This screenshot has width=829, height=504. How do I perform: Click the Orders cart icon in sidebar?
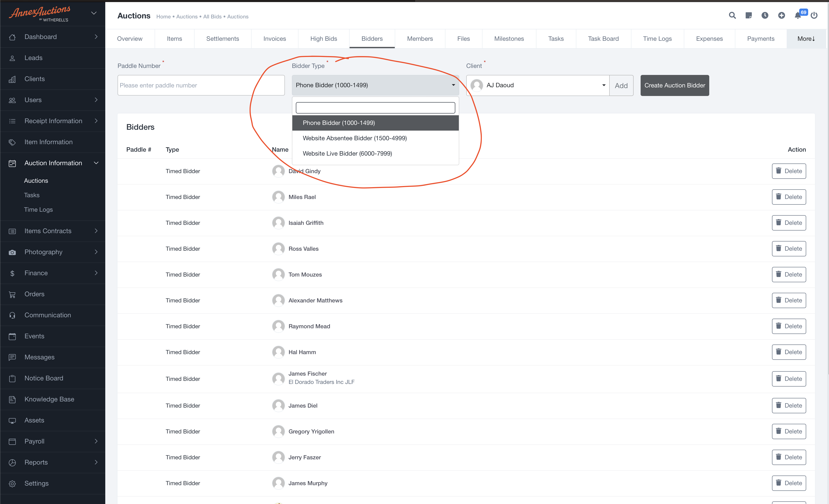point(13,294)
